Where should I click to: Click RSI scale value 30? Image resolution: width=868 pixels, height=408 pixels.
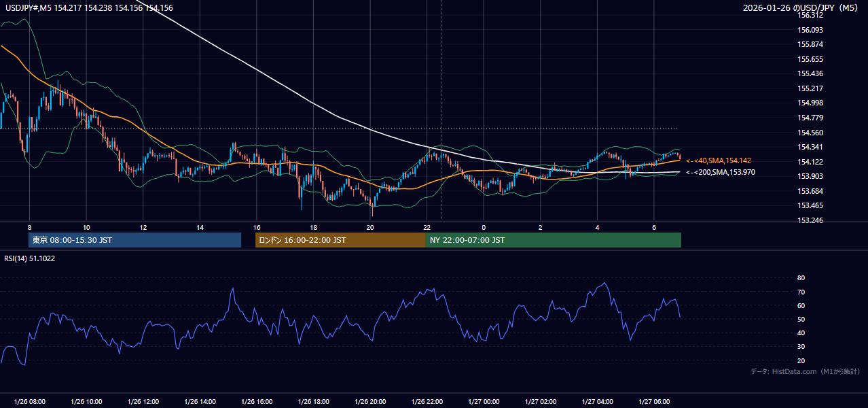801,347
